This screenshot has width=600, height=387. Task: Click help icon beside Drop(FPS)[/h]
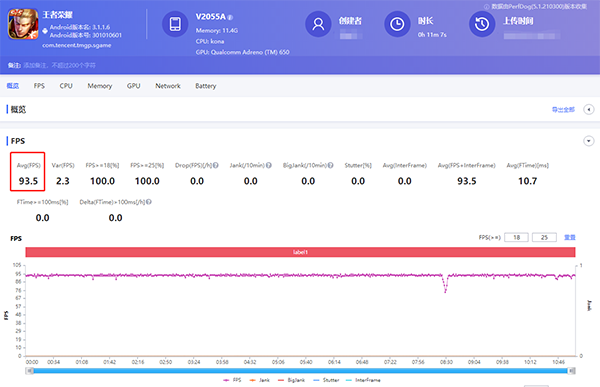tap(216, 165)
